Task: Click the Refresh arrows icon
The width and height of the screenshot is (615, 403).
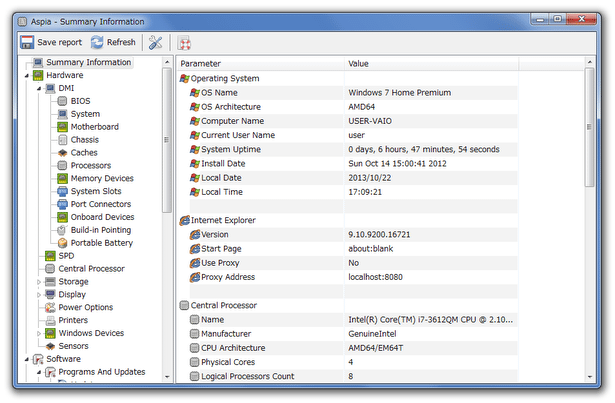Action: pyautogui.click(x=97, y=42)
